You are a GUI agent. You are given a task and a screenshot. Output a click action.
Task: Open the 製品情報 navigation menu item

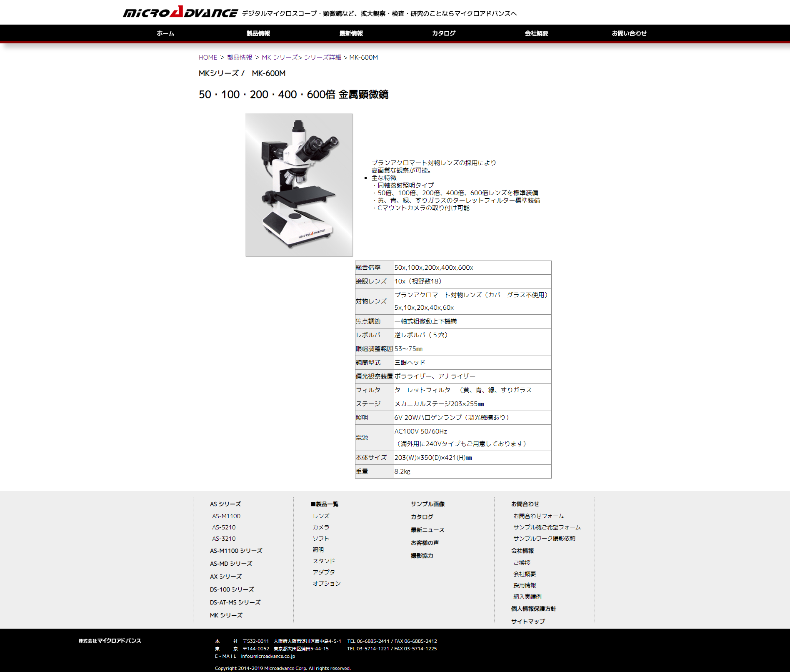258,33
